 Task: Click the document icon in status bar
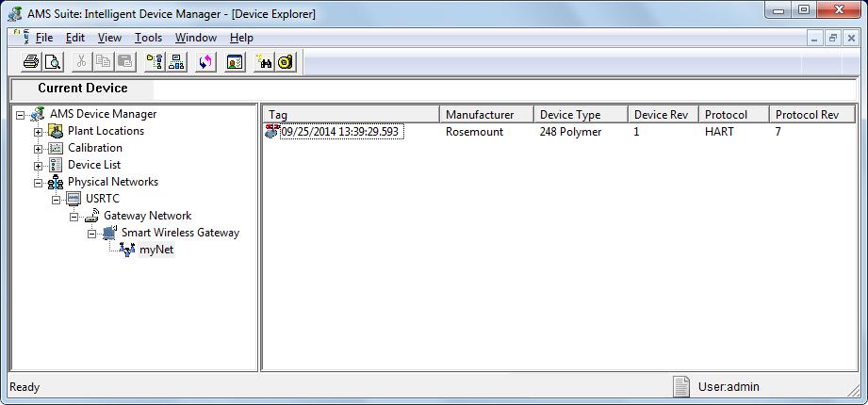pyautogui.click(x=680, y=387)
